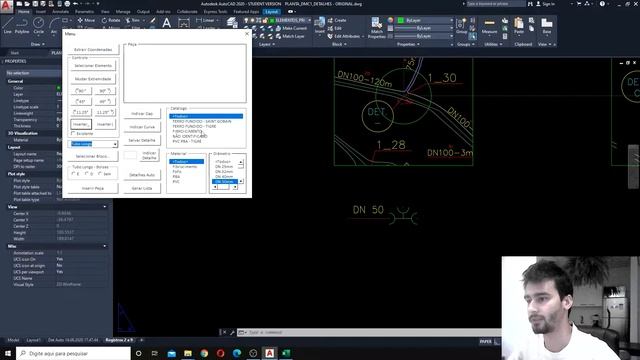Select the Circle tool
This screenshot has width=640, height=360.
coord(38,25)
